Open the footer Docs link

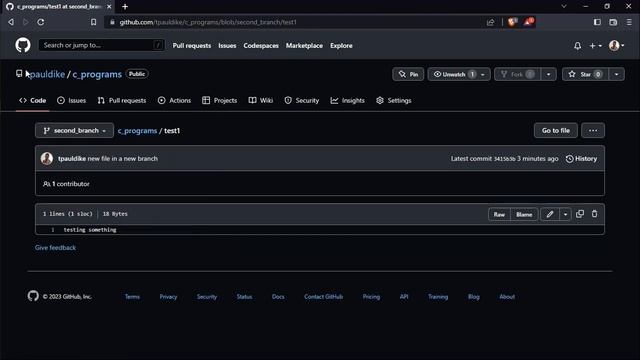pyautogui.click(x=278, y=297)
